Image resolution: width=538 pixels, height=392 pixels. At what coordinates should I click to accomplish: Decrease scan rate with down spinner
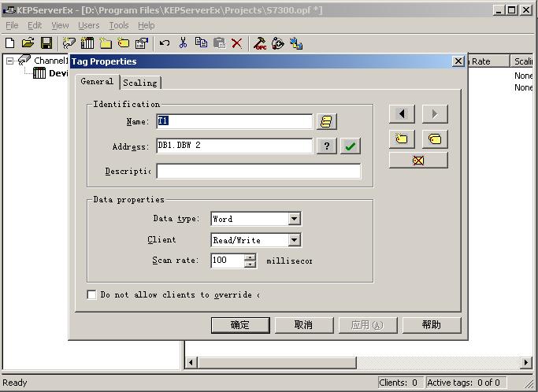point(250,264)
